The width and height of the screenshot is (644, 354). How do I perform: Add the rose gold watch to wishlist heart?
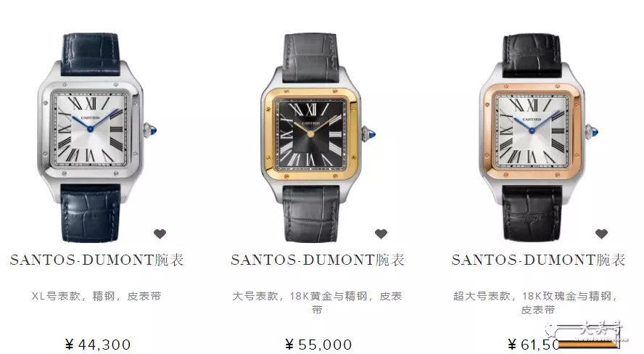point(601,234)
